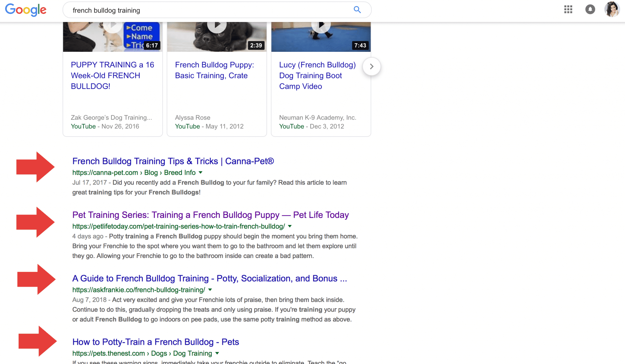Open the account profile picture
625x364 pixels.
point(612,9)
